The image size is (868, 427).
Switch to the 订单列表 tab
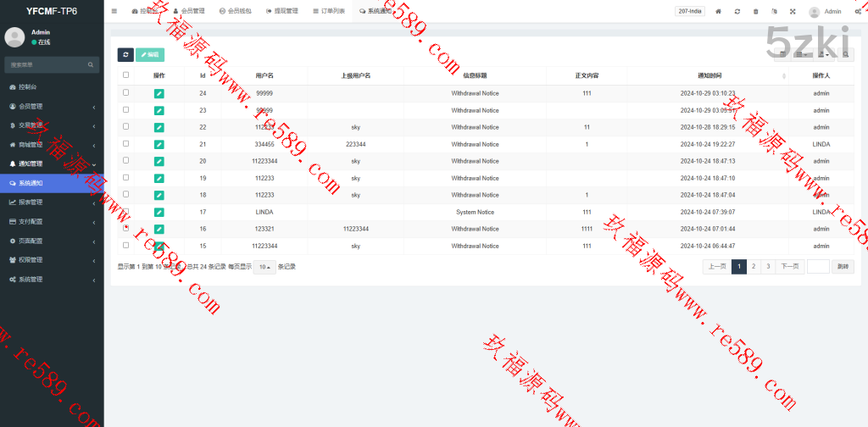point(329,11)
